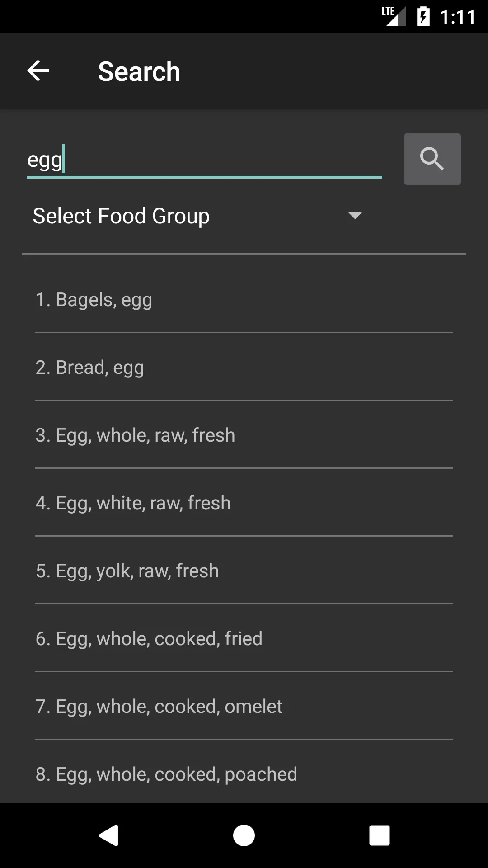The height and width of the screenshot is (868, 488).
Task: Tap the Android back navigation button
Action: [x=108, y=835]
